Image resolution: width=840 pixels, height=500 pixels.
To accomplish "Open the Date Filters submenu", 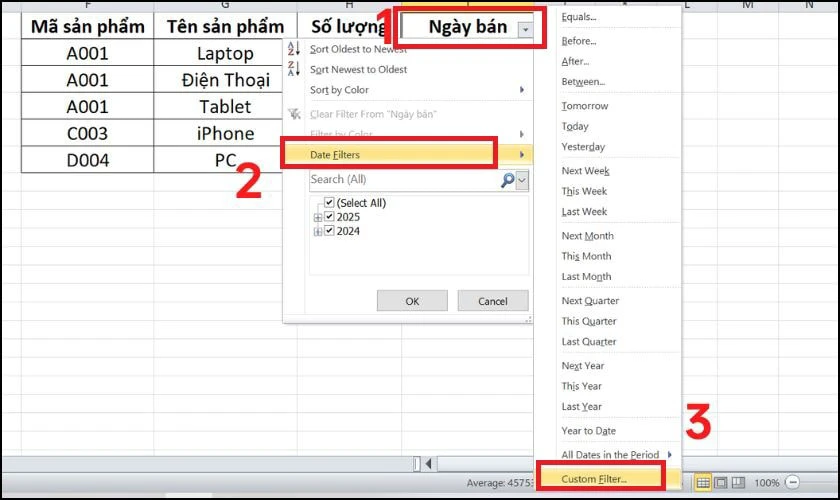I will 408,155.
